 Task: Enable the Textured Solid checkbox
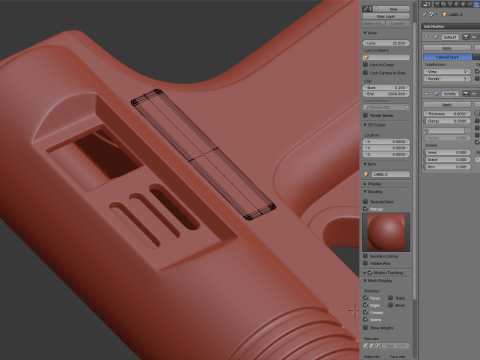click(x=365, y=201)
